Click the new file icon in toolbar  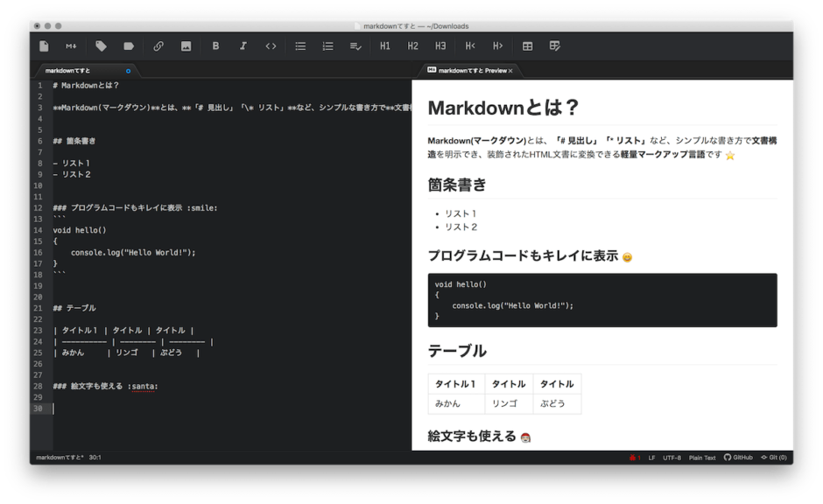point(45,46)
